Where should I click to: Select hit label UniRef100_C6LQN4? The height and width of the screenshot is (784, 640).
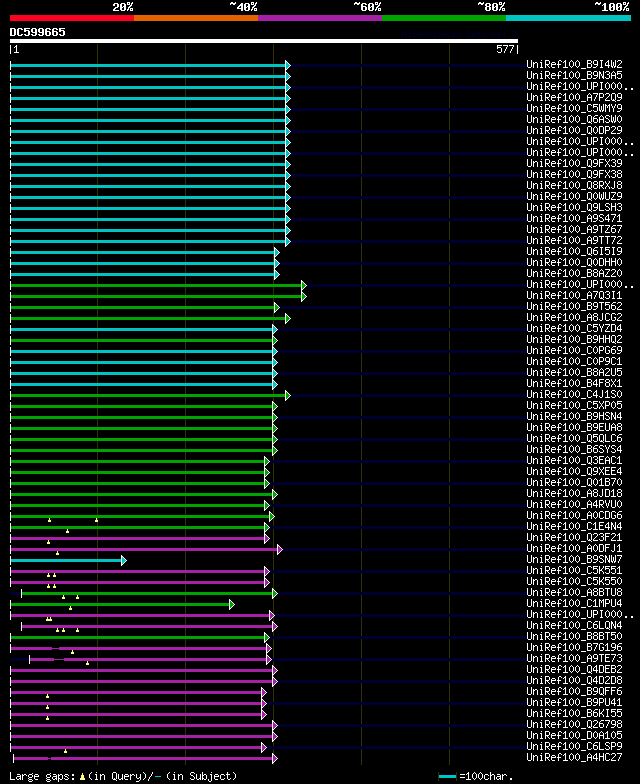point(574,626)
